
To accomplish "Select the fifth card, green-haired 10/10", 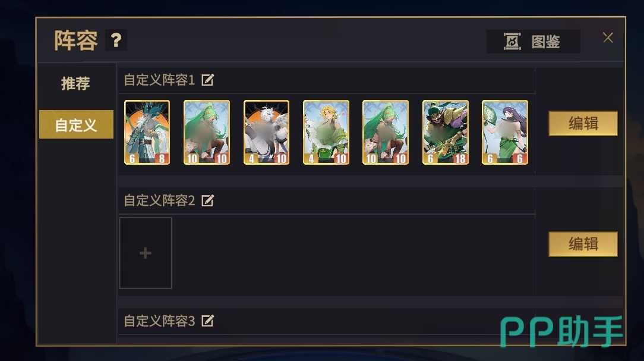I will click(386, 133).
